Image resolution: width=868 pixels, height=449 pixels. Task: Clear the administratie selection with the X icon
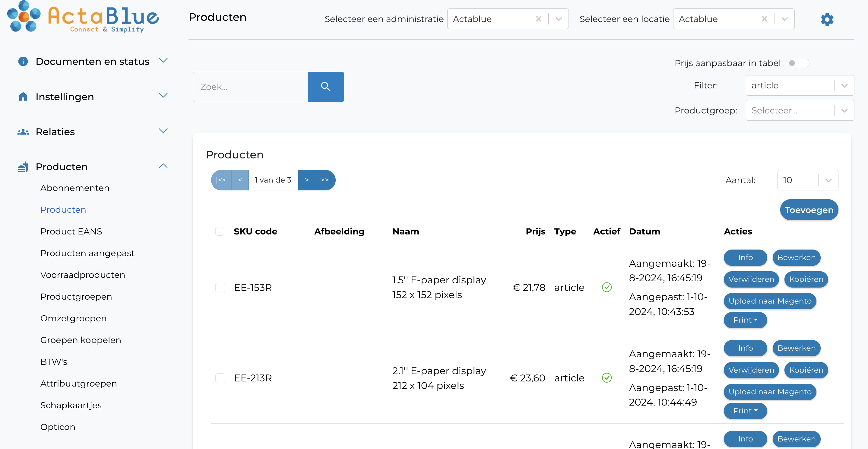pos(538,18)
